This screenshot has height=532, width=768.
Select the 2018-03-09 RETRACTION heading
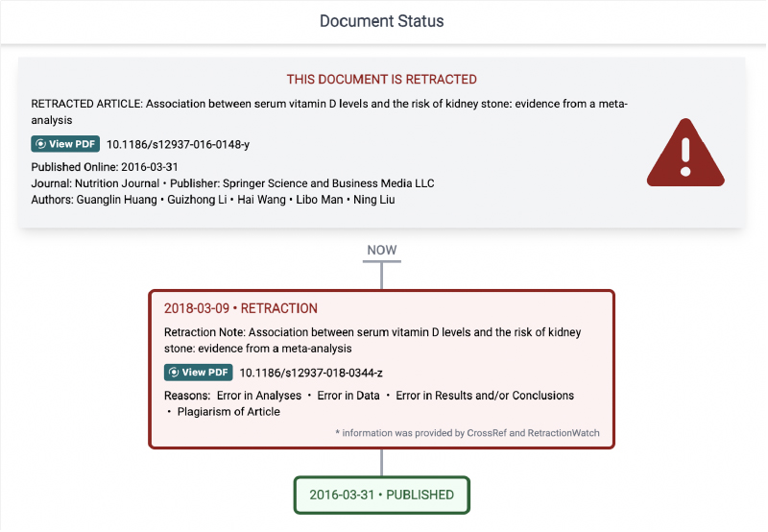tap(241, 308)
